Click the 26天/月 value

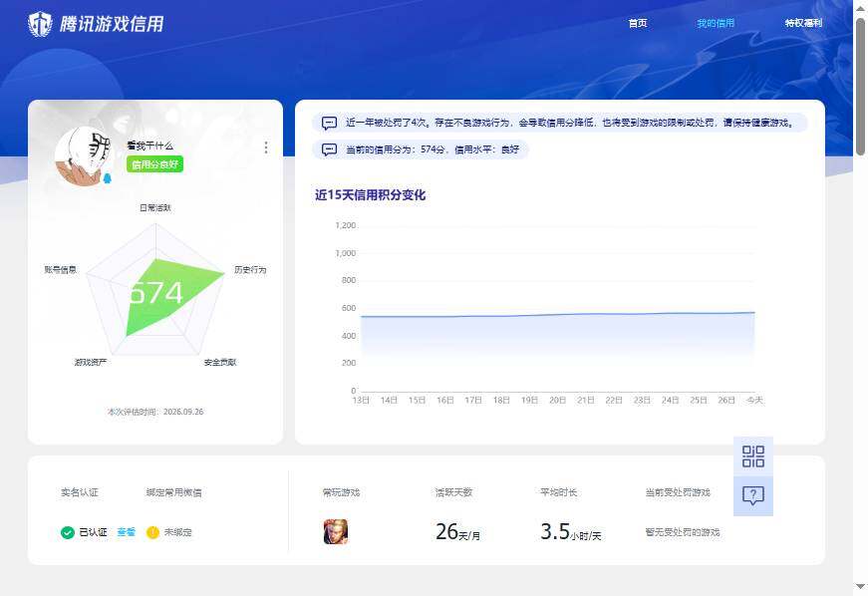457,532
